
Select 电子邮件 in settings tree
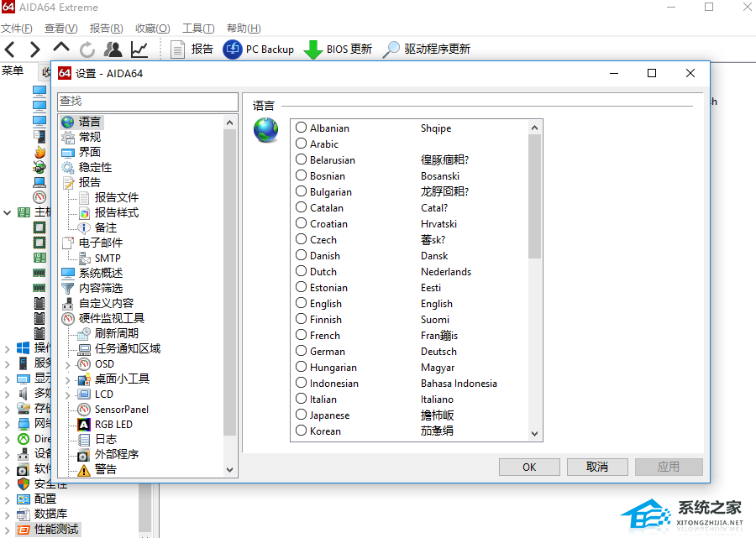(x=92, y=243)
